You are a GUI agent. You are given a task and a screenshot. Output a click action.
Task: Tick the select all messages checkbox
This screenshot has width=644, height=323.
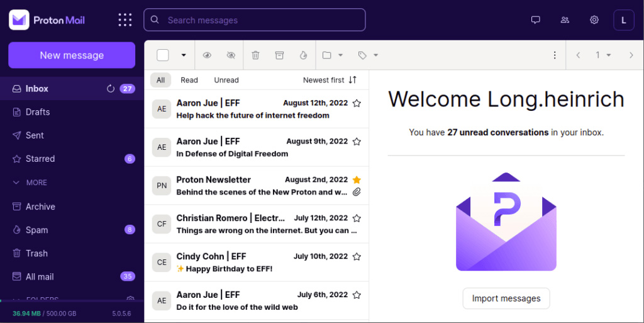[x=163, y=55]
